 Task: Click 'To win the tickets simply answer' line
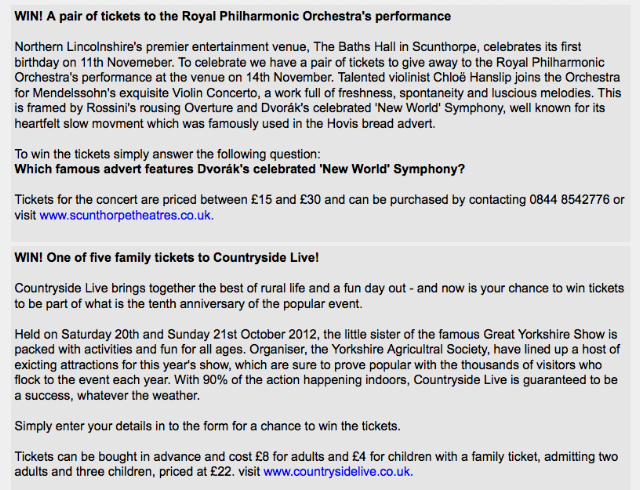pos(167,154)
